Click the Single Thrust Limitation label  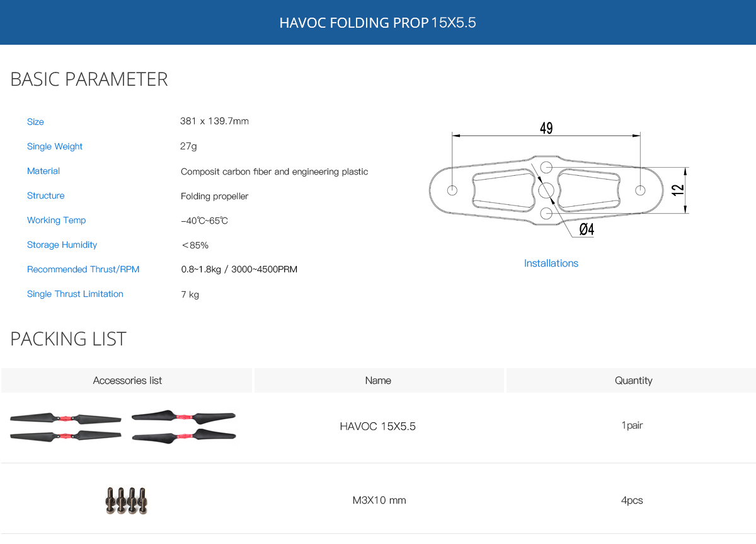click(75, 294)
